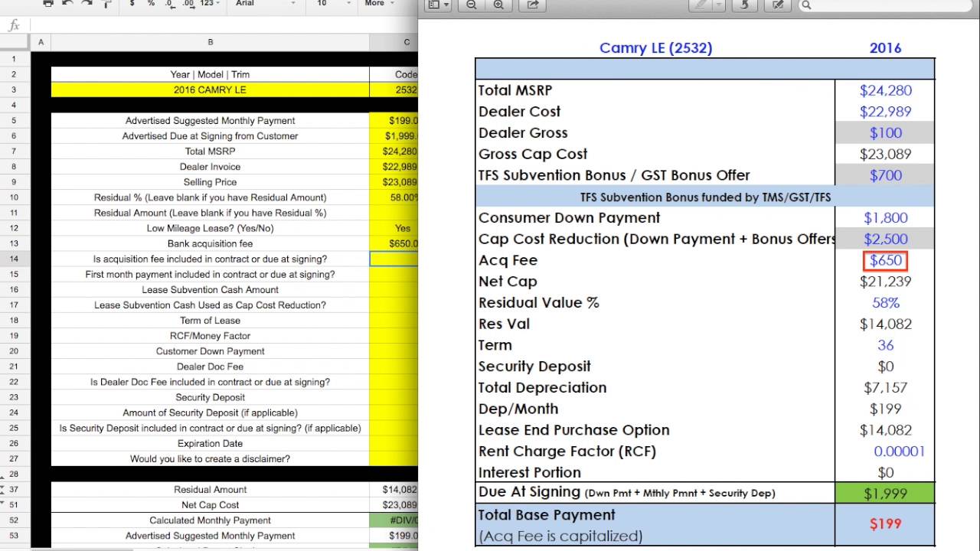Click the 'Calculated Monthly Payment' cell
The image size is (980, 551).
point(210,520)
